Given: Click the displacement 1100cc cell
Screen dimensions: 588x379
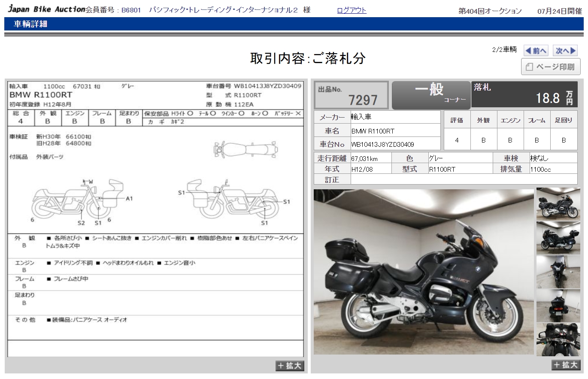Looking at the screenshot, I should coord(553,169).
